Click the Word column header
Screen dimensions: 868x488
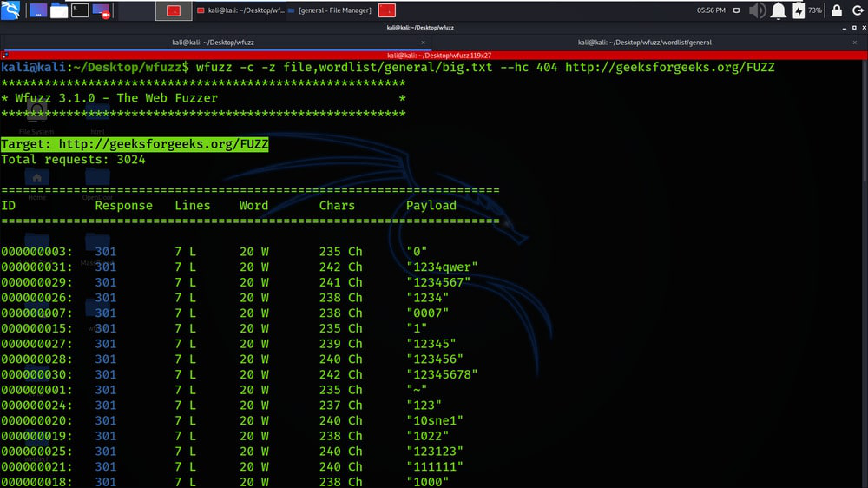pos(253,206)
